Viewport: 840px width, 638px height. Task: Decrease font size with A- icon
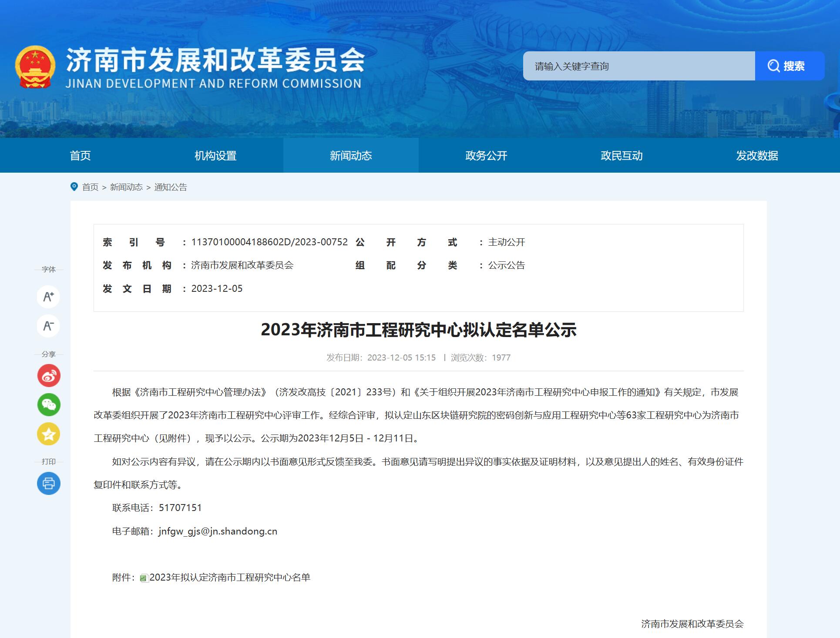click(x=48, y=326)
